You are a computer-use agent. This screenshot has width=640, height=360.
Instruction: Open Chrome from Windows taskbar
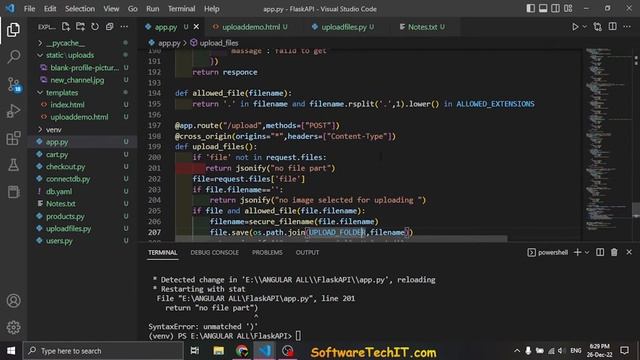tap(242, 351)
